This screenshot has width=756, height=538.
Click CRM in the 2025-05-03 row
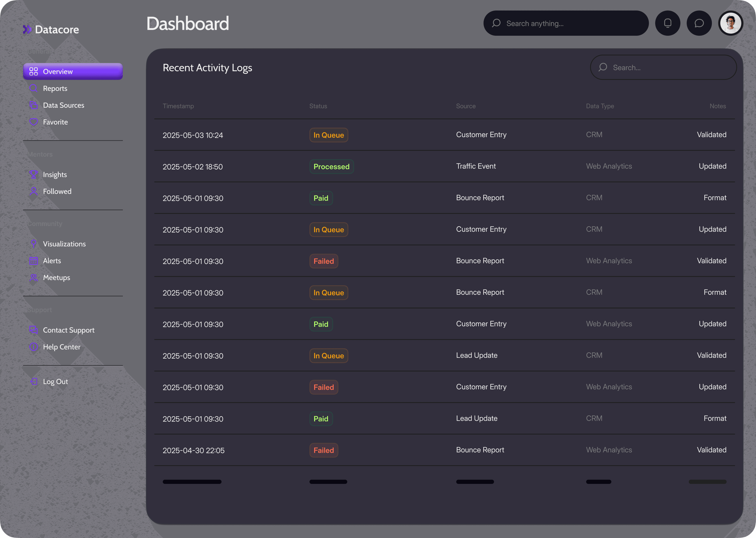(594, 134)
